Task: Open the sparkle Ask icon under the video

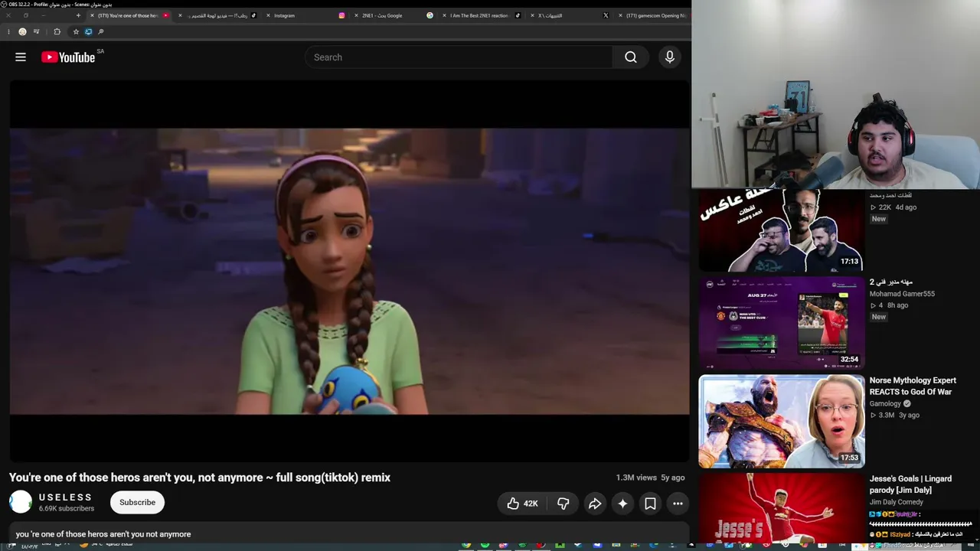Action: (x=622, y=503)
